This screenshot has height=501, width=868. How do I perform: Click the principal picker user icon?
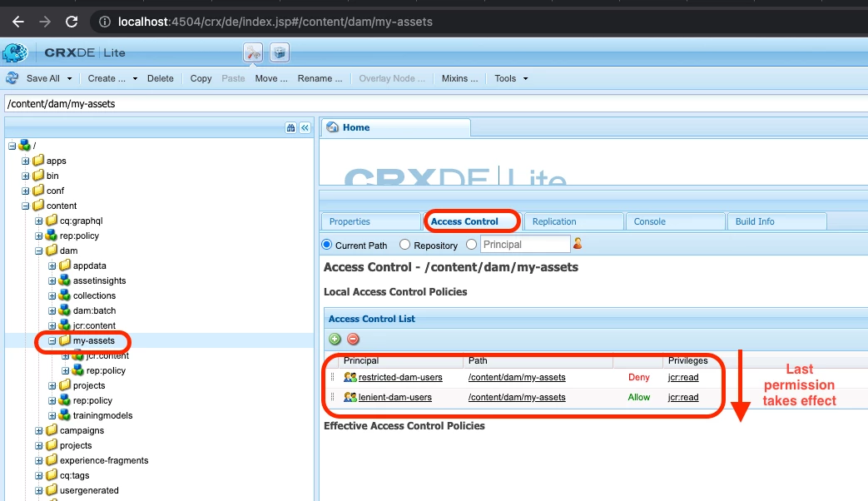tap(578, 243)
